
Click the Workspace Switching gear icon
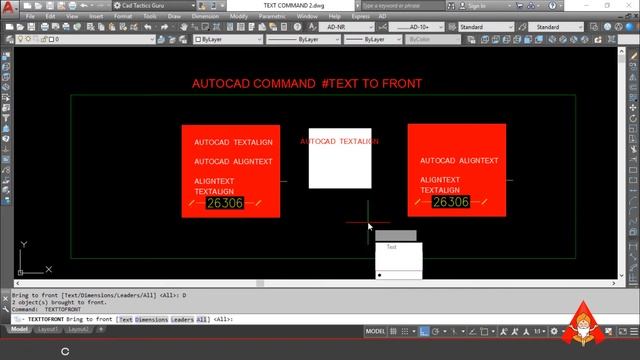(554, 331)
